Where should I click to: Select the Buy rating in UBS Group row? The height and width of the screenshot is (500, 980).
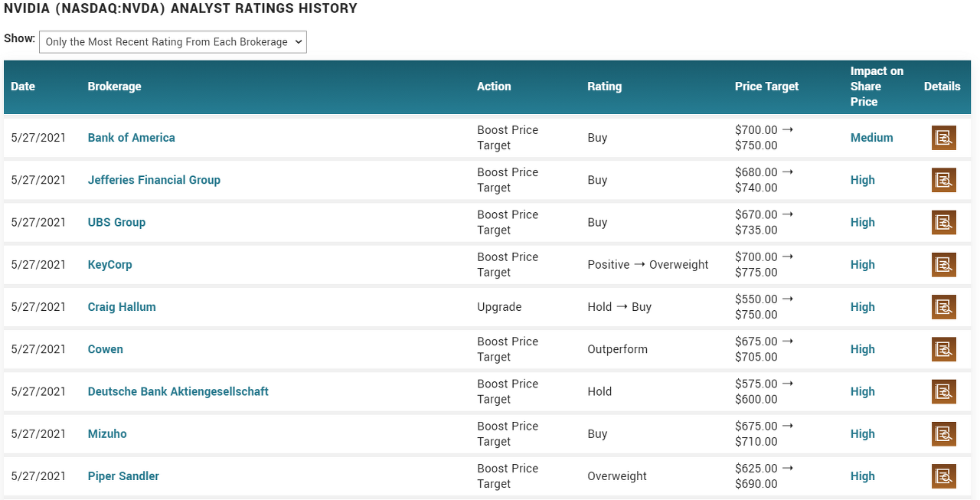click(597, 222)
